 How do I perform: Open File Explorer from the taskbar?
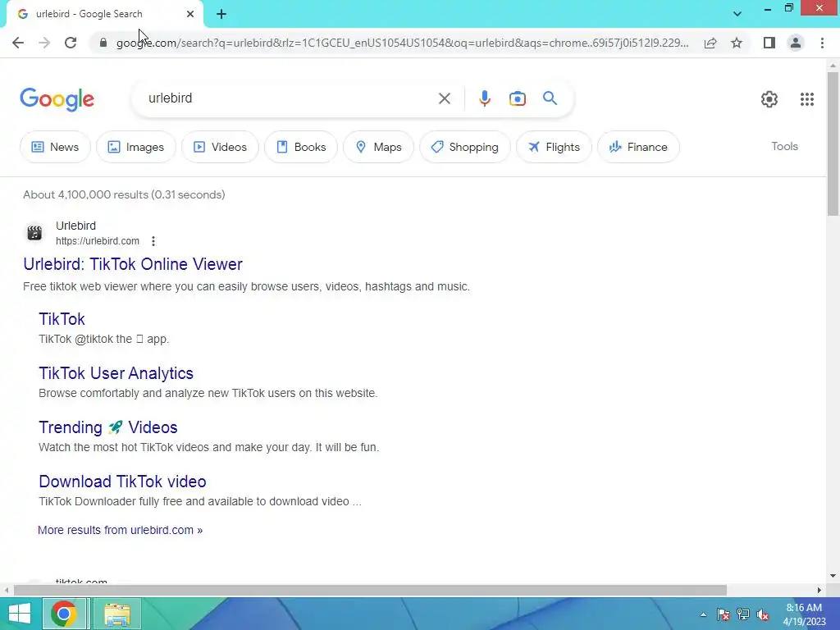[x=117, y=614]
